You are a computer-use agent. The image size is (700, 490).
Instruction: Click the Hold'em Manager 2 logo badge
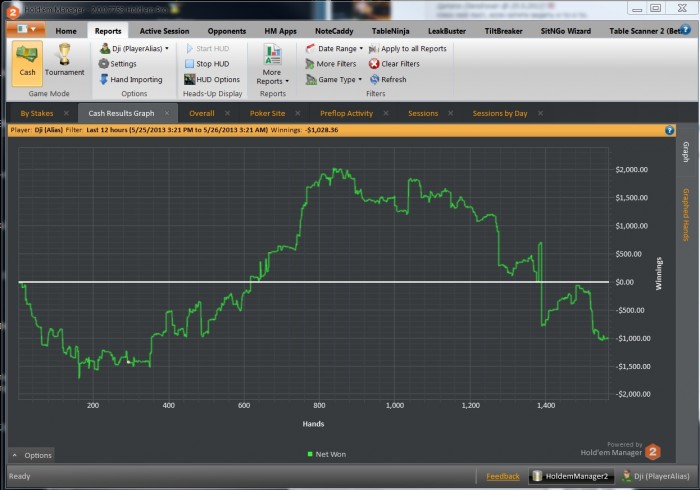tap(653, 452)
